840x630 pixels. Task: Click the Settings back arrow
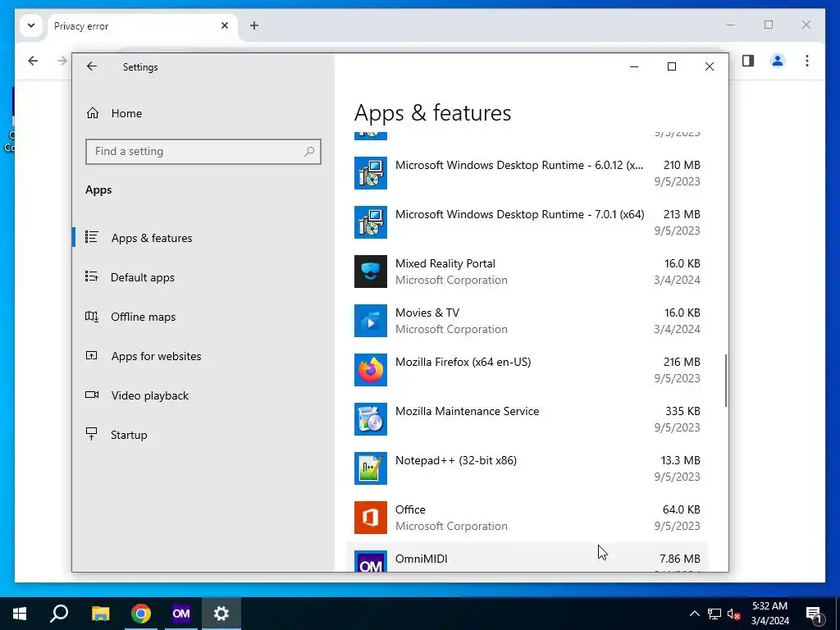coord(92,66)
